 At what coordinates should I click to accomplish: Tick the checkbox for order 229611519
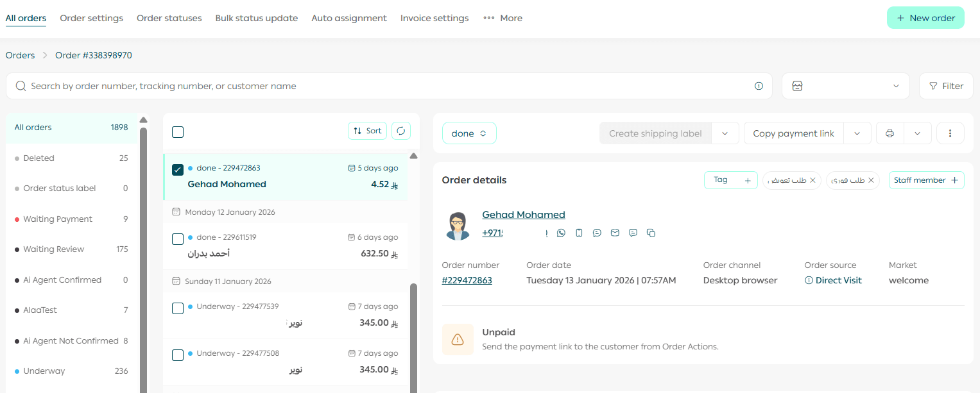click(x=178, y=239)
